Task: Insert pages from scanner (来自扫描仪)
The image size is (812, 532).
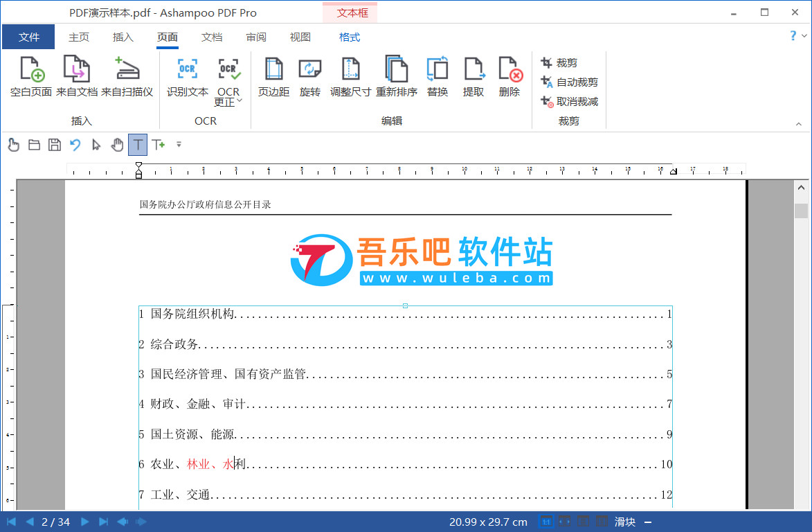Action: click(127, 77)
